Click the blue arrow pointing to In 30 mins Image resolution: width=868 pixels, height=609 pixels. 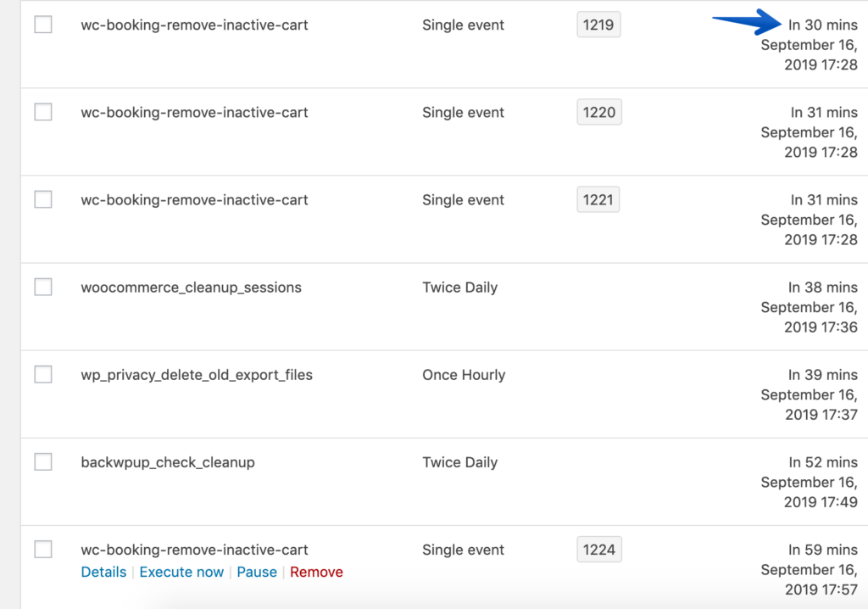pyautogui.click(x=747, y=22)
